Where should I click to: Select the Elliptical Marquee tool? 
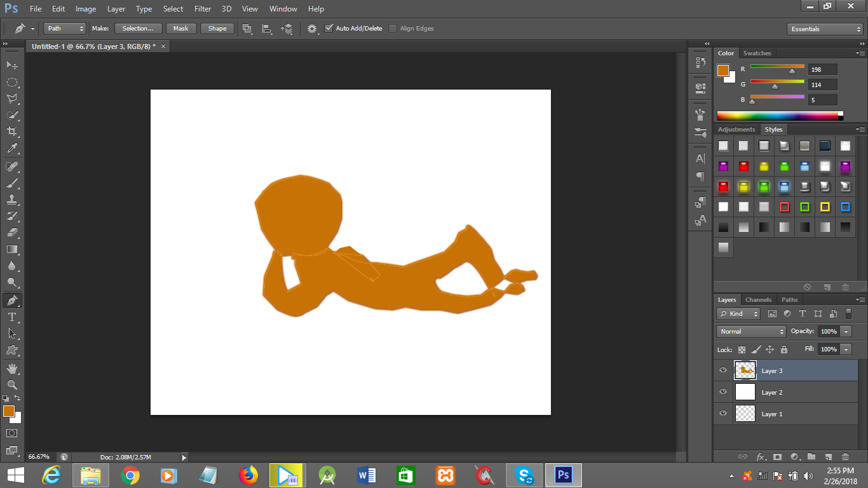click(12, 82)
